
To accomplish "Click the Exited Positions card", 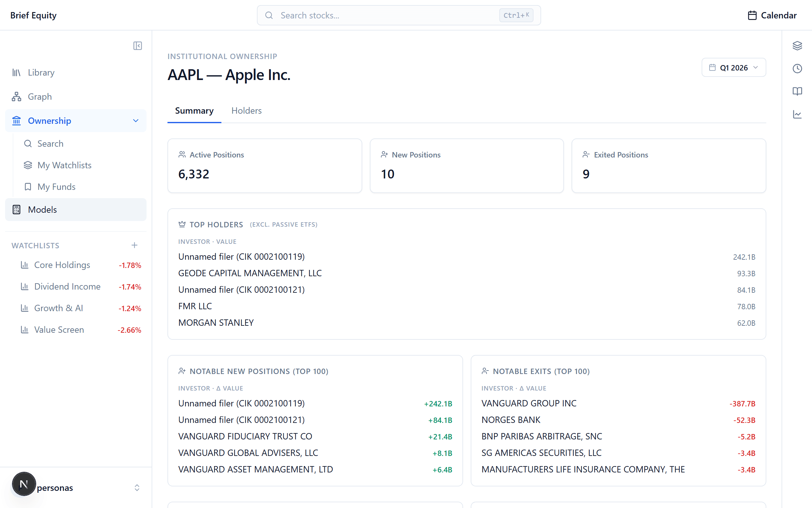I will (669, 166).
